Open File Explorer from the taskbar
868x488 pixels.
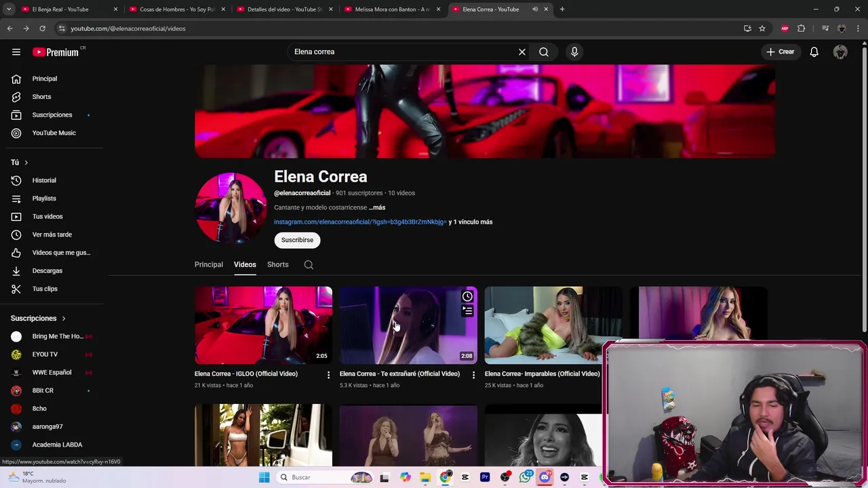coord(425,477)
